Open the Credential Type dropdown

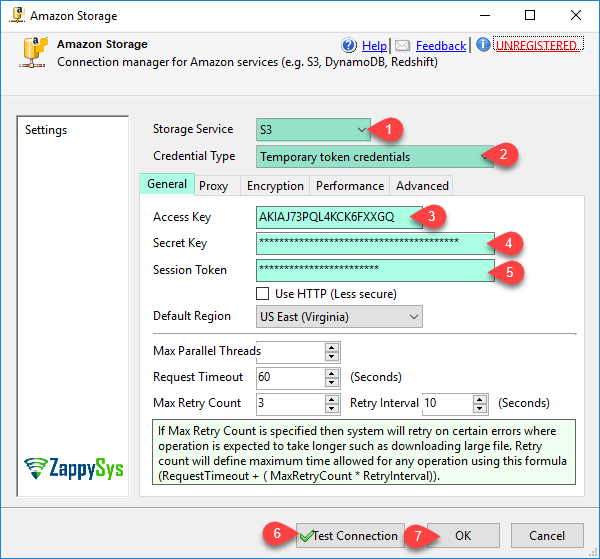375,156
